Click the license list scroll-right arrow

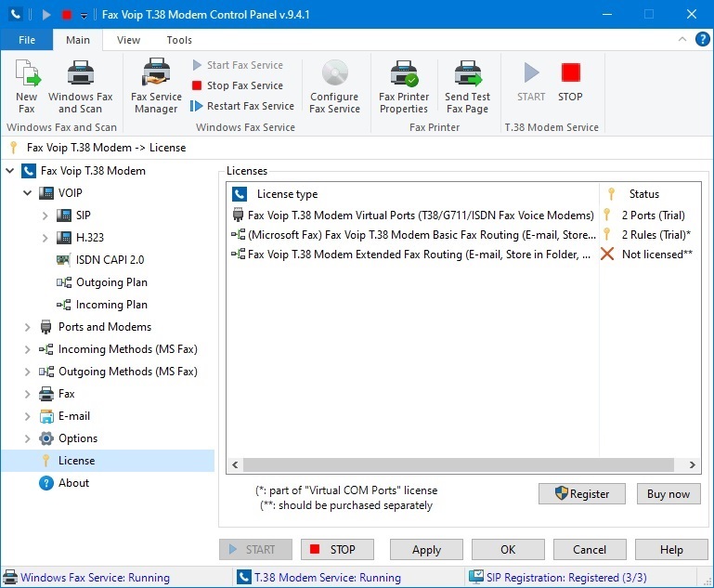pyautogui.click(x=692, y=465)
